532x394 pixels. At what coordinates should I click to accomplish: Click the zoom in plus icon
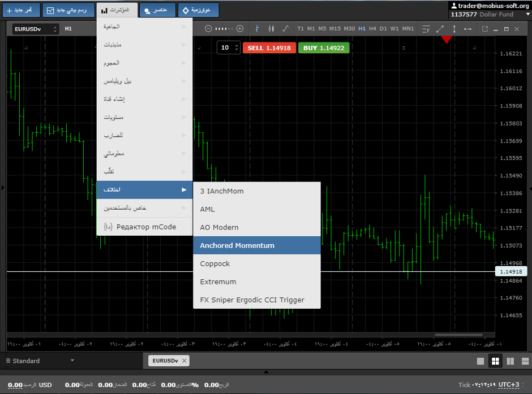[240, 29]
